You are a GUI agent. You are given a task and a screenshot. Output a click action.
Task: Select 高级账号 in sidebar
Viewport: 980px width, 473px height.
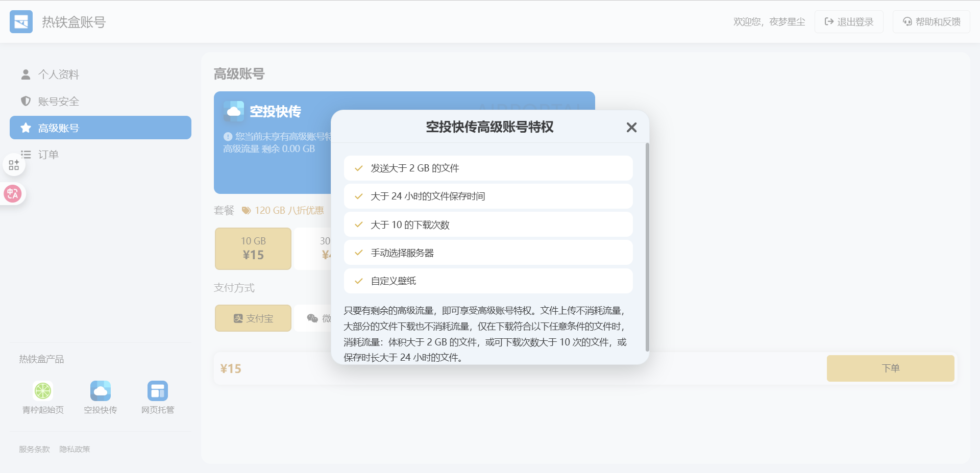(x=100, y=128)
